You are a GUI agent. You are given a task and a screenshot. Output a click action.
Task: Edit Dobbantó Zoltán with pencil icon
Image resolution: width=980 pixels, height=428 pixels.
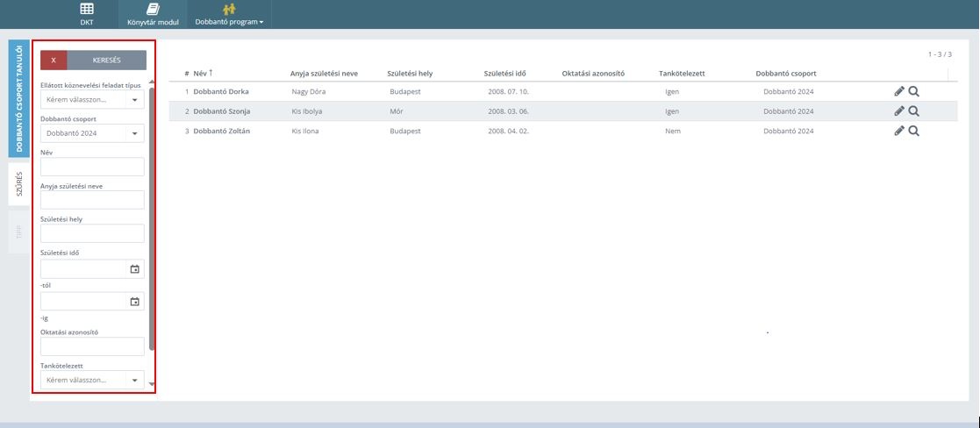pos(899,132)
